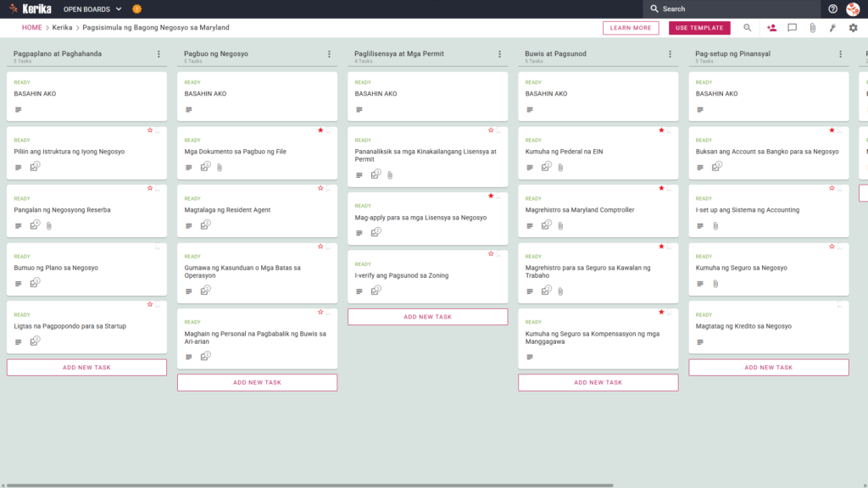Screen dimensions: 868x488
Task: Add new task to Paglilisensya at Mga Permit column
Action: (x=428, y=317)
